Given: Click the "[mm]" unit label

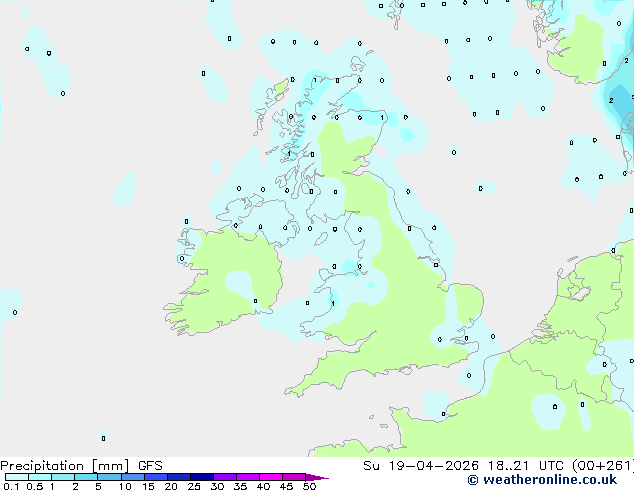Looking at the screenshot, I should 110,466.
